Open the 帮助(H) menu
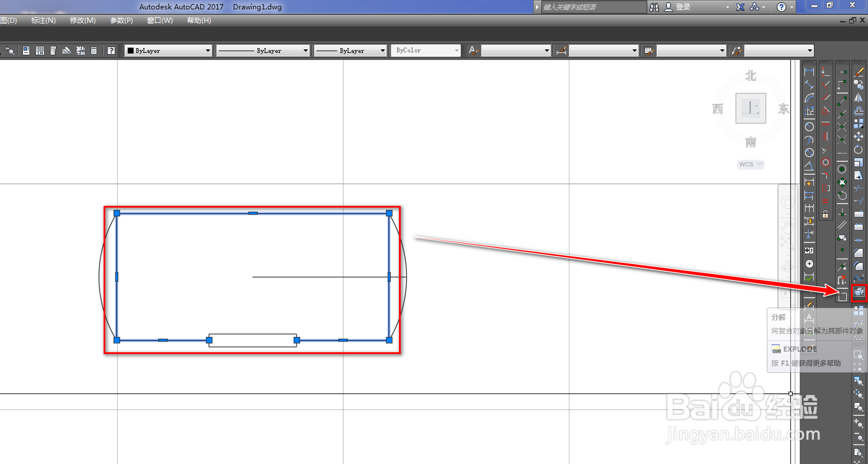 coord(199,21)
